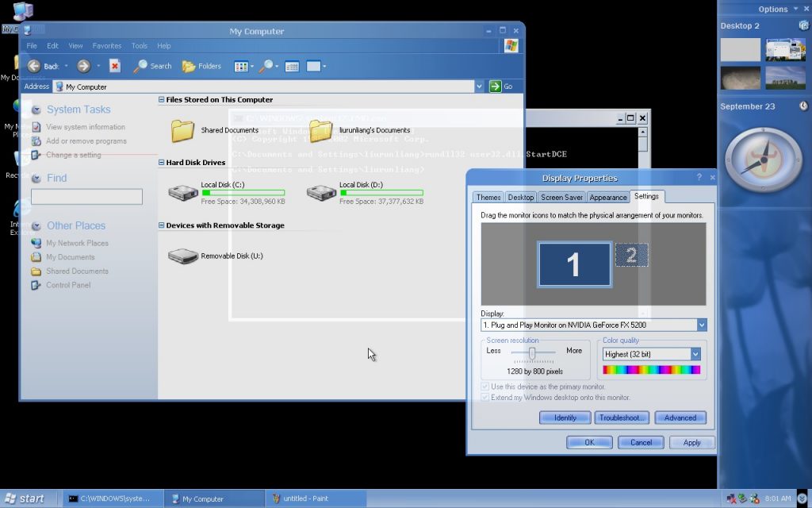Viewport: 812px width, 508px height.
Task: Select monitor 2 icon in Display Properties
Action: click(x=631, y=255)
